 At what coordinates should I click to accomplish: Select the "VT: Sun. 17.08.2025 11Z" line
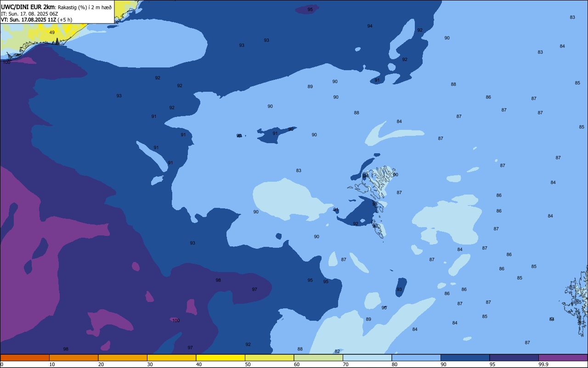coord(28,20)
